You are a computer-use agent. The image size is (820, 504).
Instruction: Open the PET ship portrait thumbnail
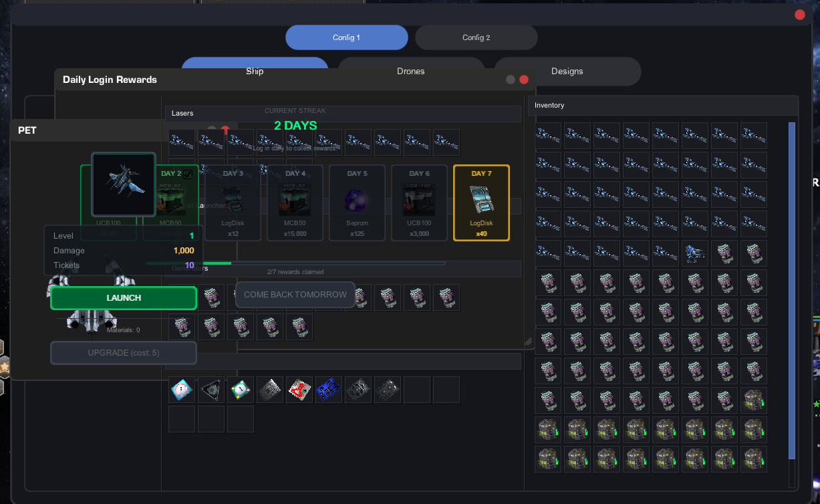(124, 184)
